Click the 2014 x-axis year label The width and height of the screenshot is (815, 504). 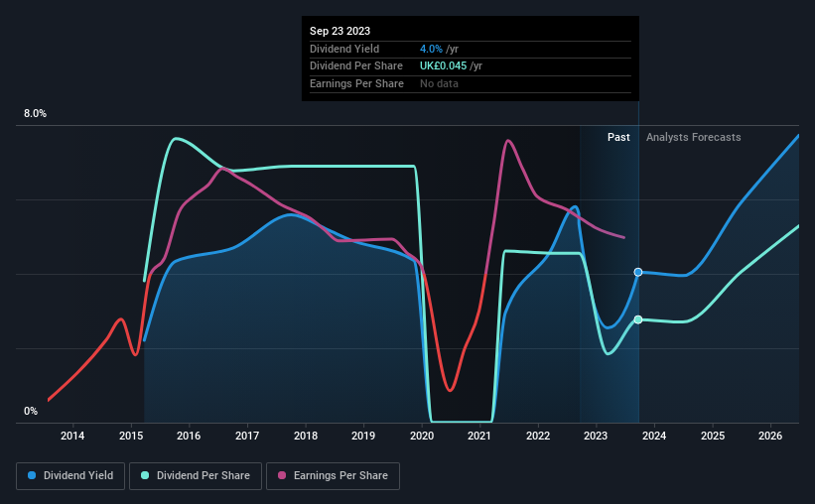72,436
